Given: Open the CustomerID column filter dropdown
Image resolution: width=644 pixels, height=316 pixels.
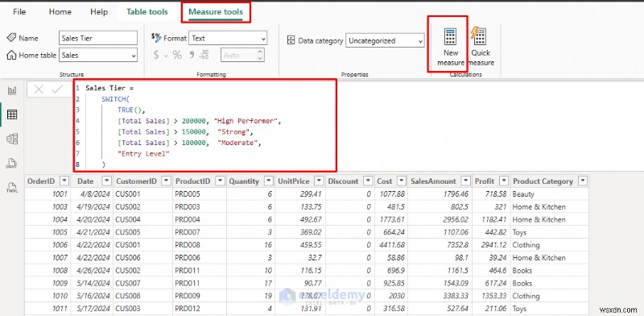Looking at the screenshot, I should point(166,181).
